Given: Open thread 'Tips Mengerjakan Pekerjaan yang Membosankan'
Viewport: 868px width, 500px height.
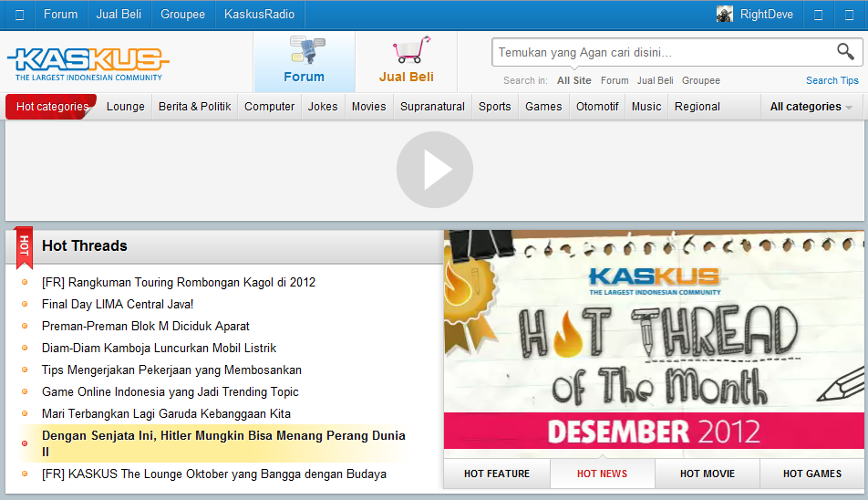Looking at the screenshot, I should pos(171,370).
